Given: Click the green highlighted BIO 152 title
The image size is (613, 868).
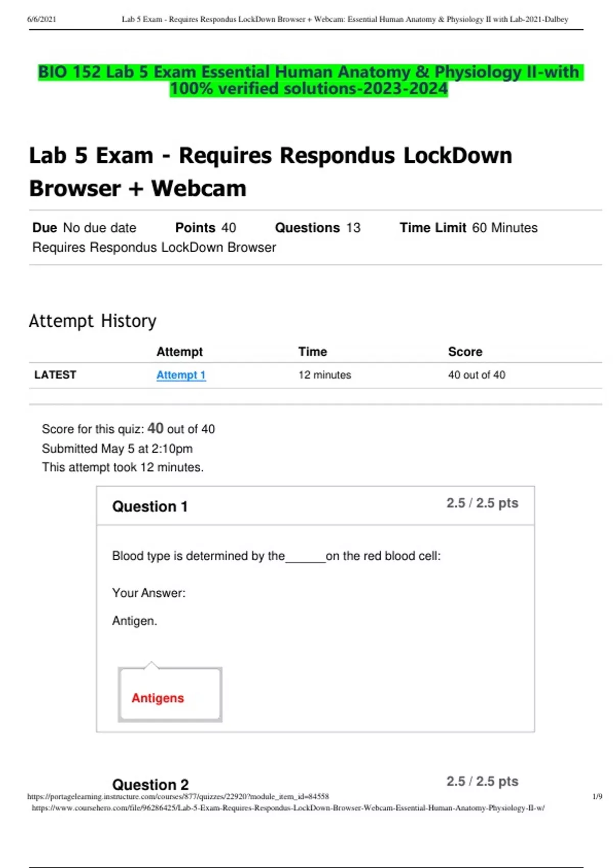Looking at the screenshot, I should [x=309, y=80].
